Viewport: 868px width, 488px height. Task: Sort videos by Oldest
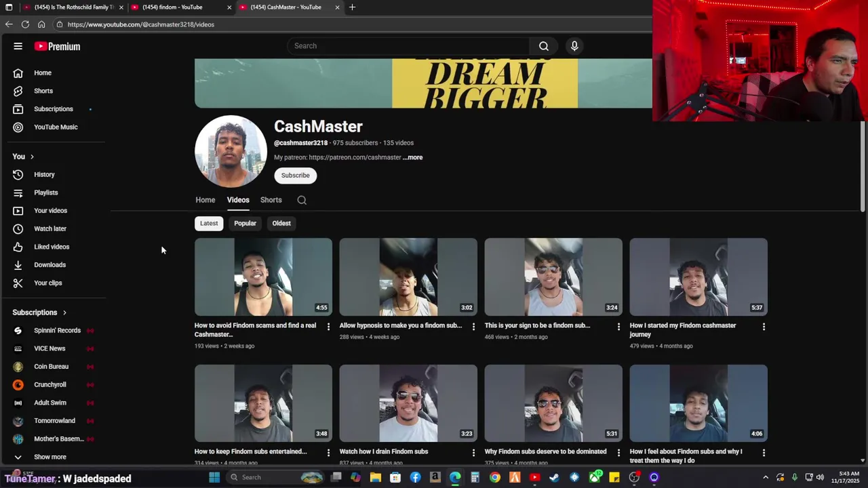[281, 223]
